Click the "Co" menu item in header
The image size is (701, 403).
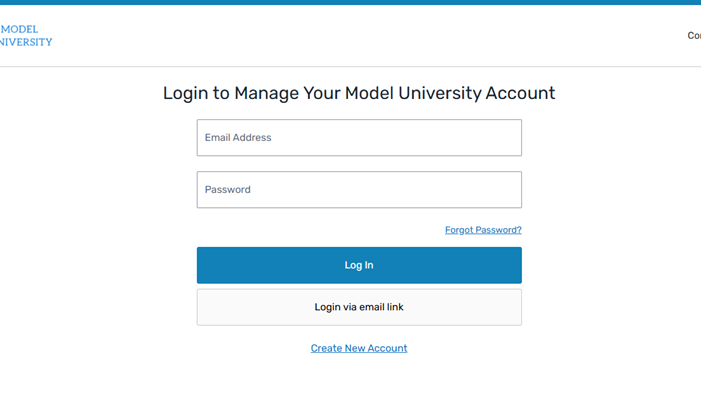pyautogui.click(x=694, y=36)
